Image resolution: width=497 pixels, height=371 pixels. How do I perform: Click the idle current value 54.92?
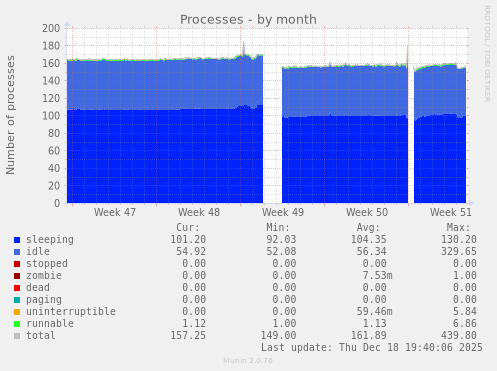pyautogui.click(x=191, y=252)
